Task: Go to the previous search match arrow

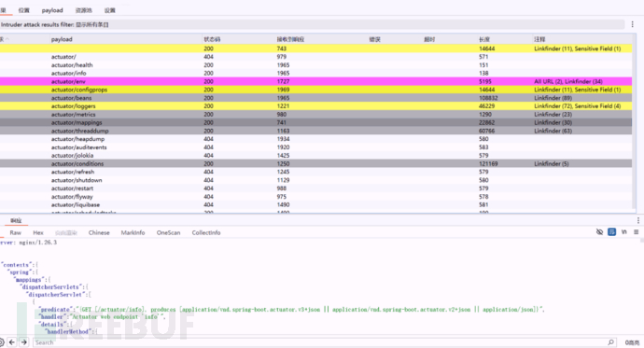Action: click(12, 341)
